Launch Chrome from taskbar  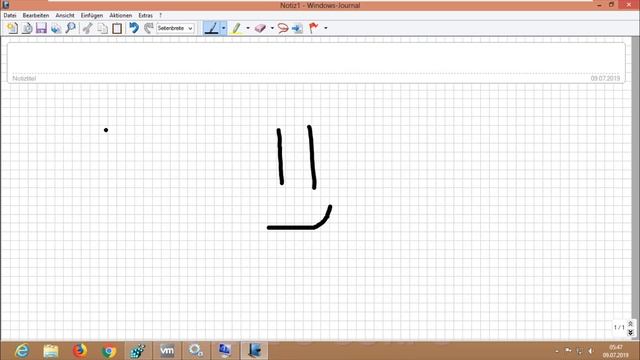(x=109, y=351)
